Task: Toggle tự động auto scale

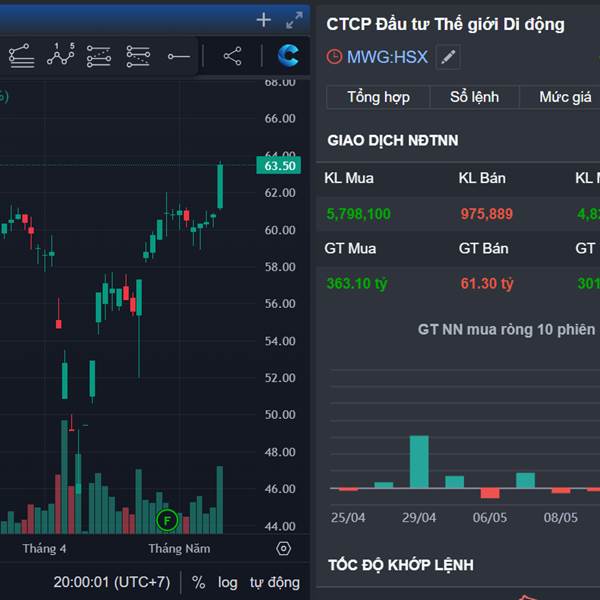Action: click(x=275, y=582)
